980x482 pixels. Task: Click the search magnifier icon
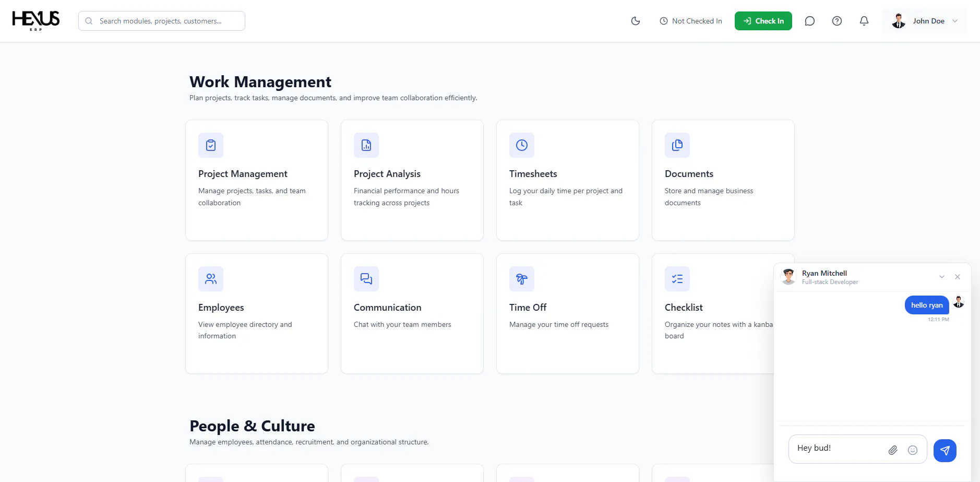[x=89, y=21]
